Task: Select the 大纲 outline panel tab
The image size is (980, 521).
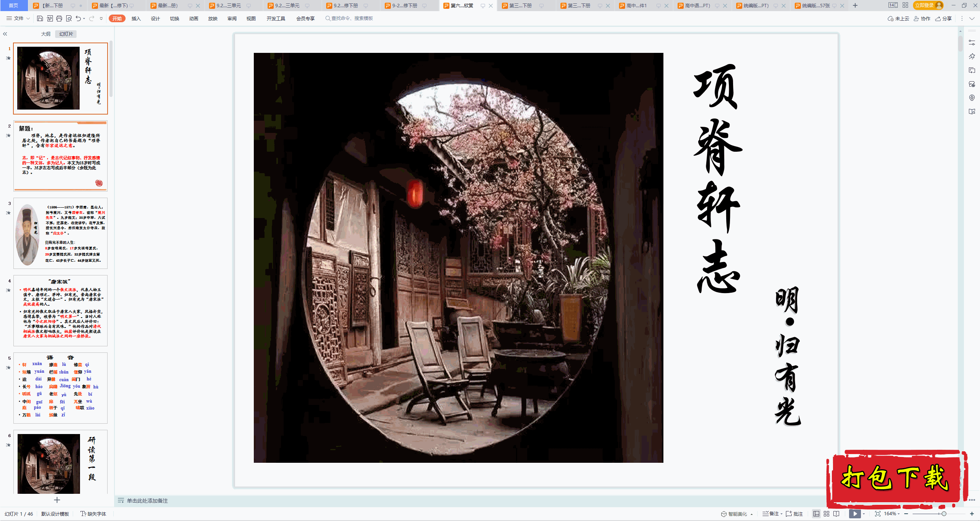Action: (46, 34)
